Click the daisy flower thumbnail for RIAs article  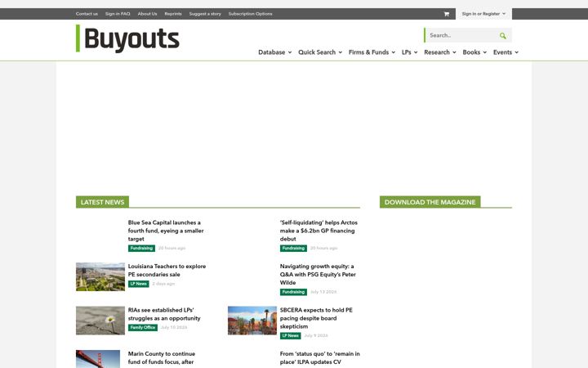pos(100,321)
